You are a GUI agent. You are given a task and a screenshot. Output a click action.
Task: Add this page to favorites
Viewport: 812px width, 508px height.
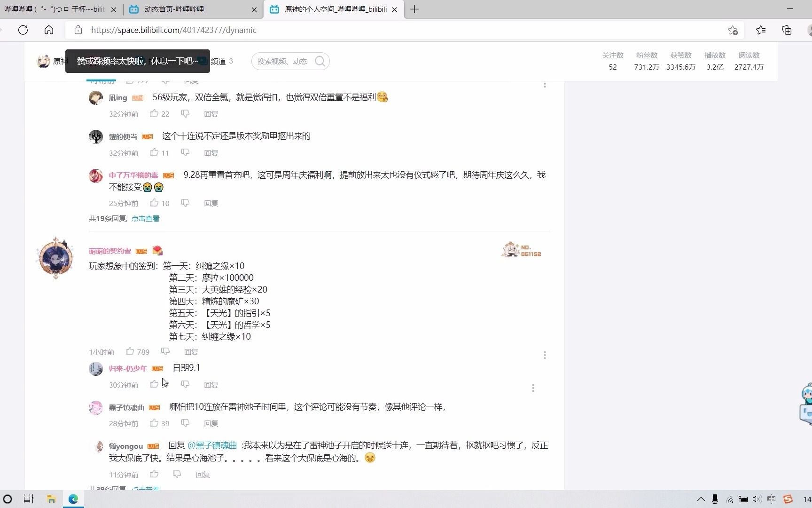click(733, 30)
